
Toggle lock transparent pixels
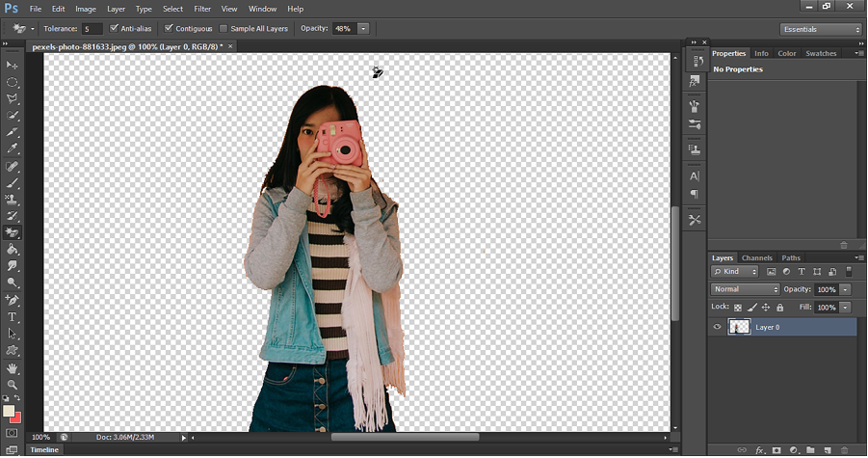tap(738, 308)
